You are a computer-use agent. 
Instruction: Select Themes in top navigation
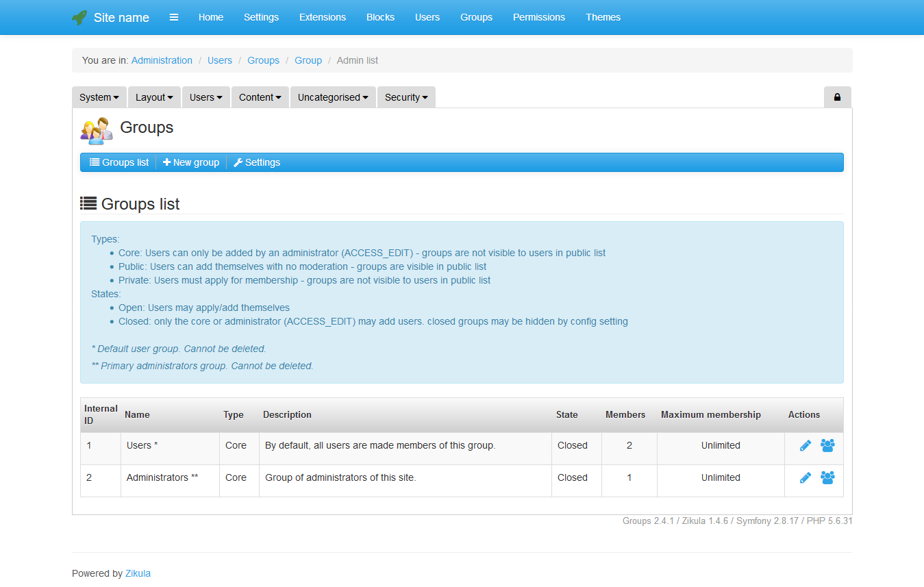coord(603,17)
